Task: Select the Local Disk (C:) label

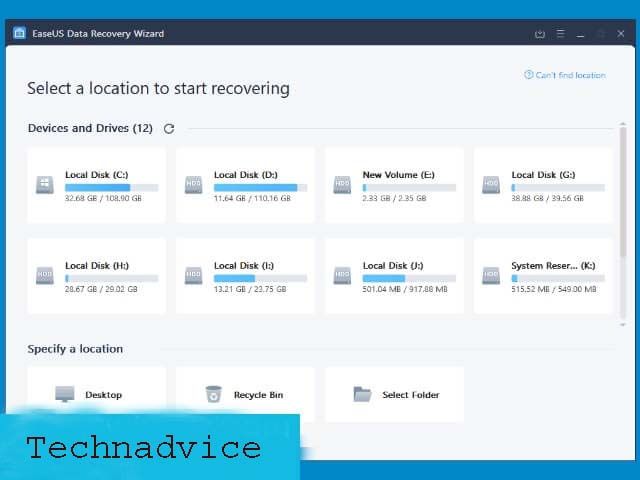Action: (x=97, y=175)
